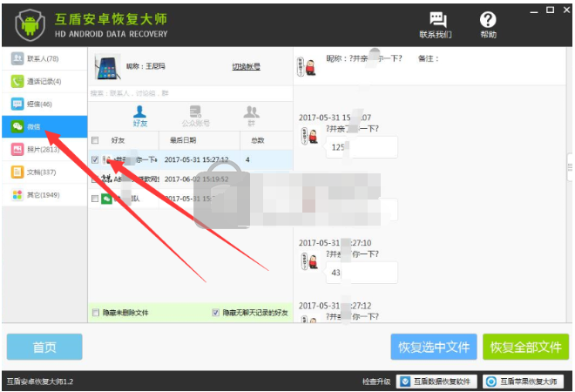Switch to the 公众账号 tab
The width and height of the screenshot is (575, 392).
pos(195,115)
